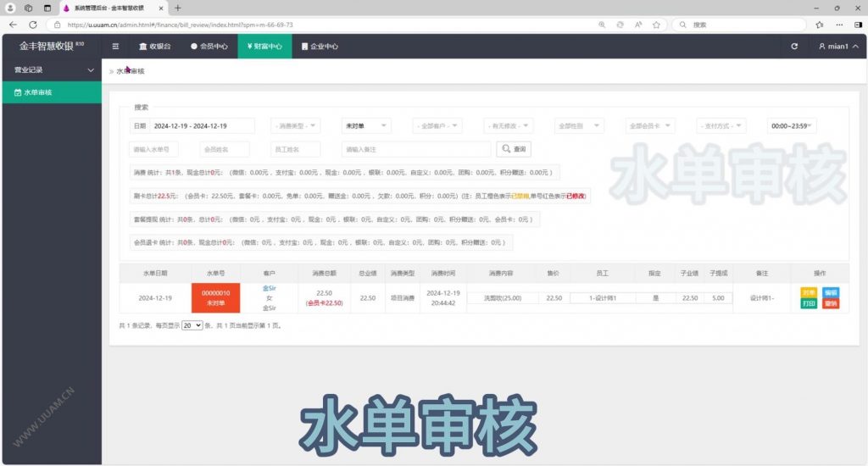Click the orange 对单 button

(x=808, y=292)
